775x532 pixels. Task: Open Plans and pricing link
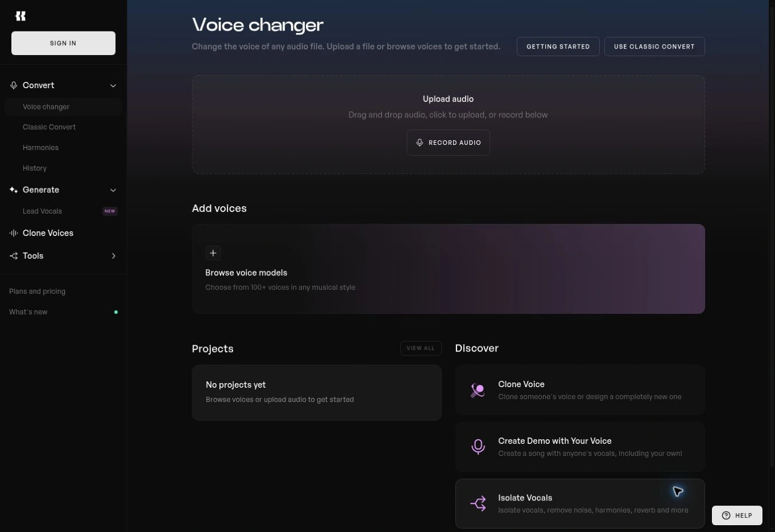point(37,291)
